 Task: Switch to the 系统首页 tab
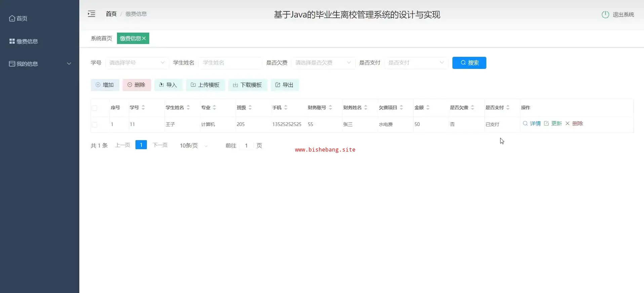click(x=101, y=38)
